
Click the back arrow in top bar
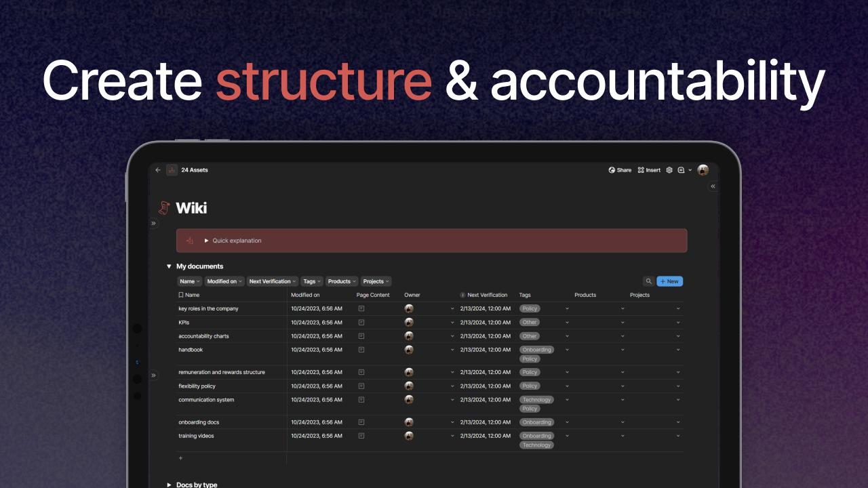158,170
